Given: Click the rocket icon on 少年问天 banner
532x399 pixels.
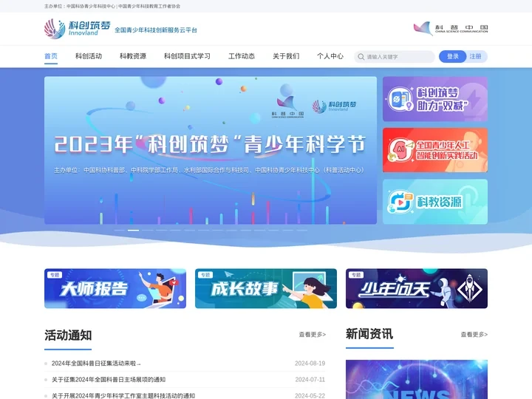Looking at the screenshot, I should (x=470, y=289).
